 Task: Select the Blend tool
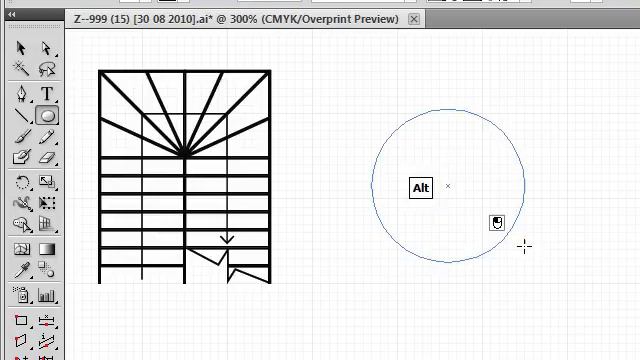(x=47, y=269)
